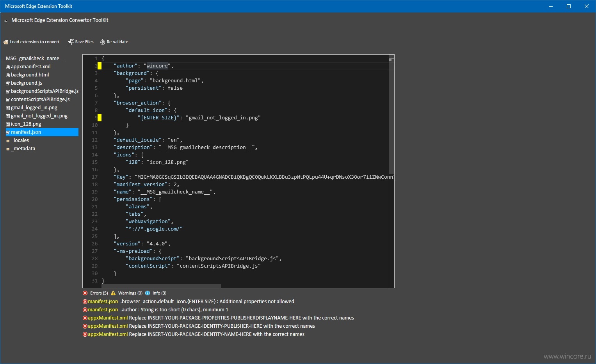The image size is (596, 364).
Task: Select icon_128.png in file tree
Action: 26,124
